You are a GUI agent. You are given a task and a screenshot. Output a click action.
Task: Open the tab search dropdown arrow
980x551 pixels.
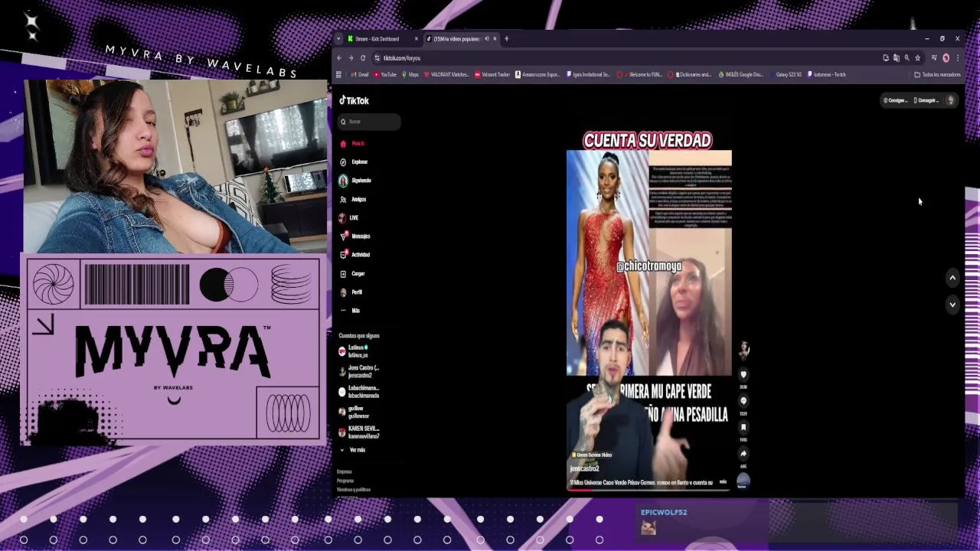pyautogui.click(x=339, y=38)
